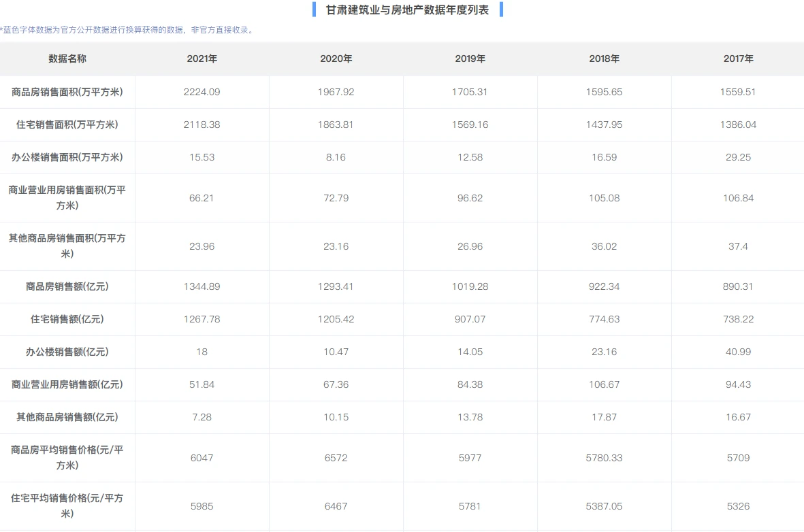The width and height of the screenshot is (804, 532).
Task: Click the 2019年 column header
Action: [470, 59]
